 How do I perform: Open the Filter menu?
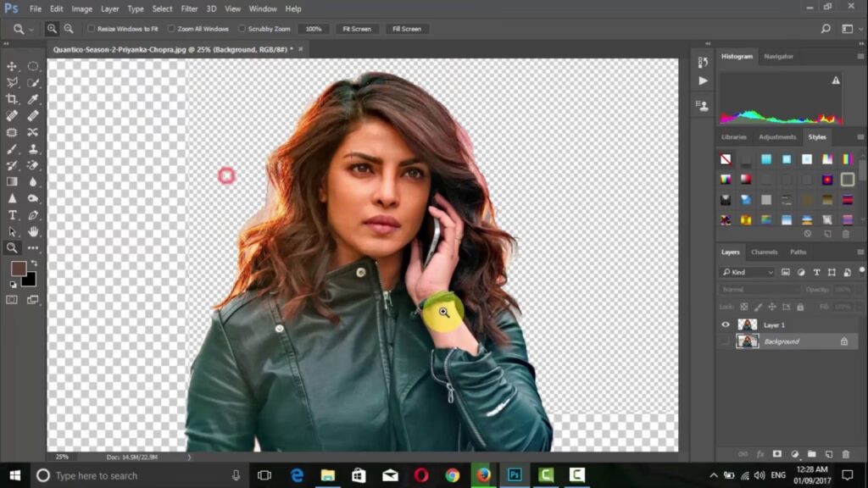click(x=189, y=8)
